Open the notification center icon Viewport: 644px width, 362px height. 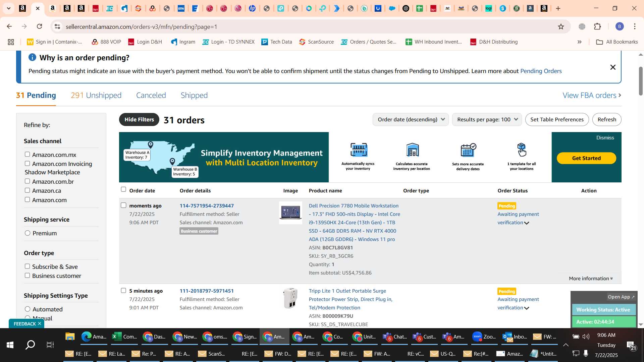pos(632,346)
